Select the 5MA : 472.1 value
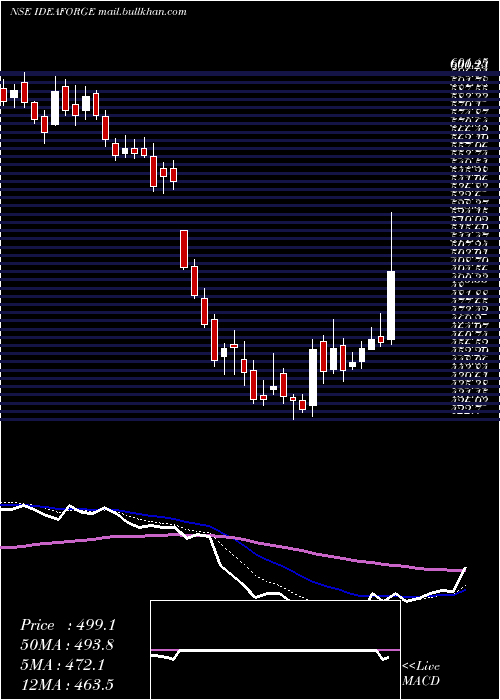The height and width of the screenshot is (700, 500). click(62, 665)
